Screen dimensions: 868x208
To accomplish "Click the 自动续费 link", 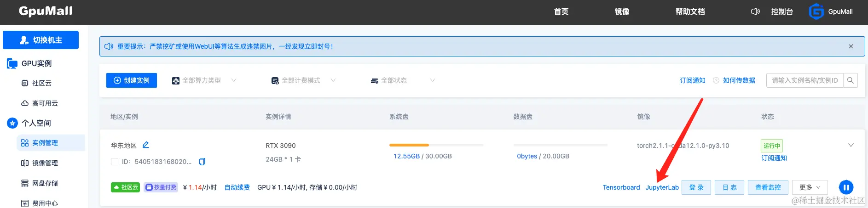I will [x=237, y=187].
